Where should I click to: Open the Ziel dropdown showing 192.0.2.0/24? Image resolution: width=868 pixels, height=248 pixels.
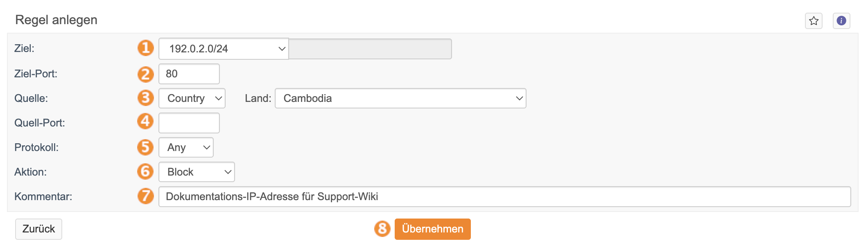coord(224,49)
